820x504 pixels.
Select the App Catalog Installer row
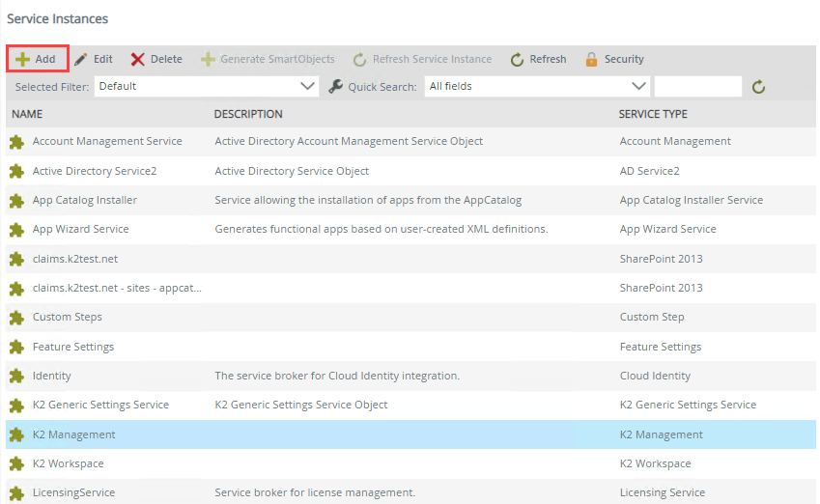85,200
